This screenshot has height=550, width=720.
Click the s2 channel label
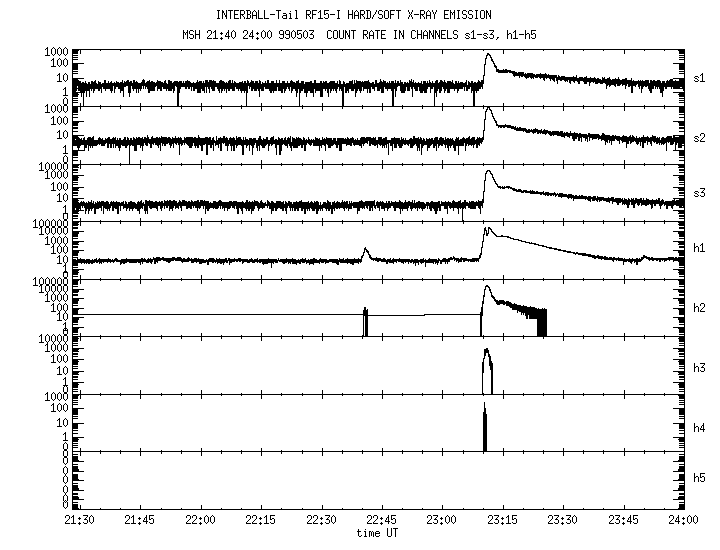pyautogui.click(x=700, y=135)
